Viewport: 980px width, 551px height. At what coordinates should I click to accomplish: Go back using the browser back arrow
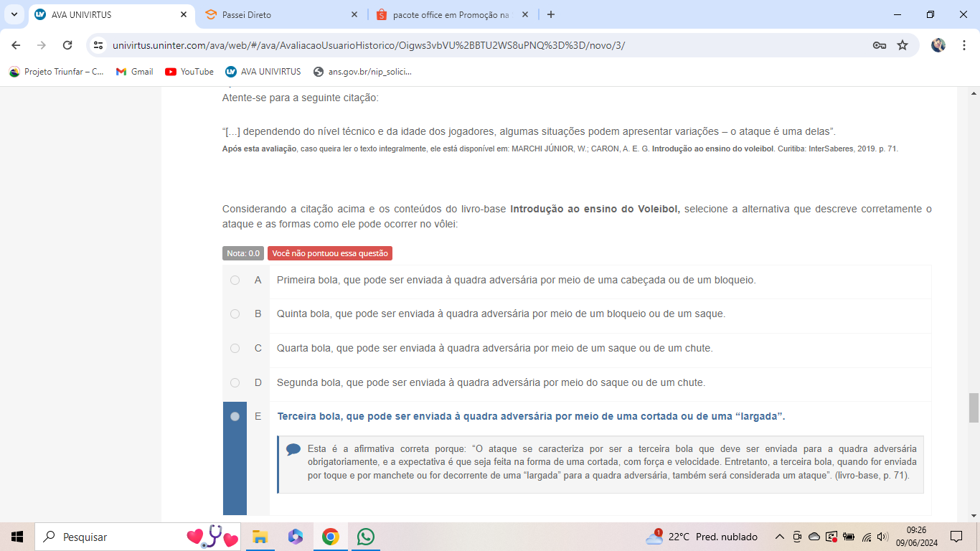coord(16,45)
